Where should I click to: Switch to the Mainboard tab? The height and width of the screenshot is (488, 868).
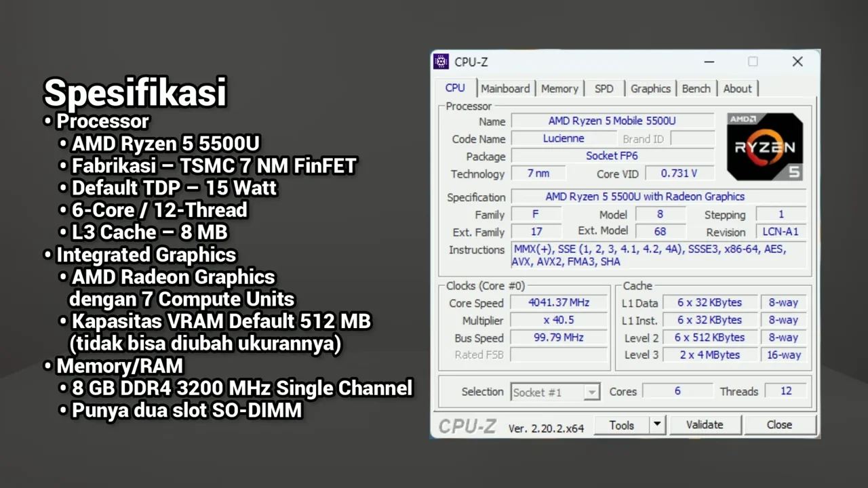coord(505,88)
